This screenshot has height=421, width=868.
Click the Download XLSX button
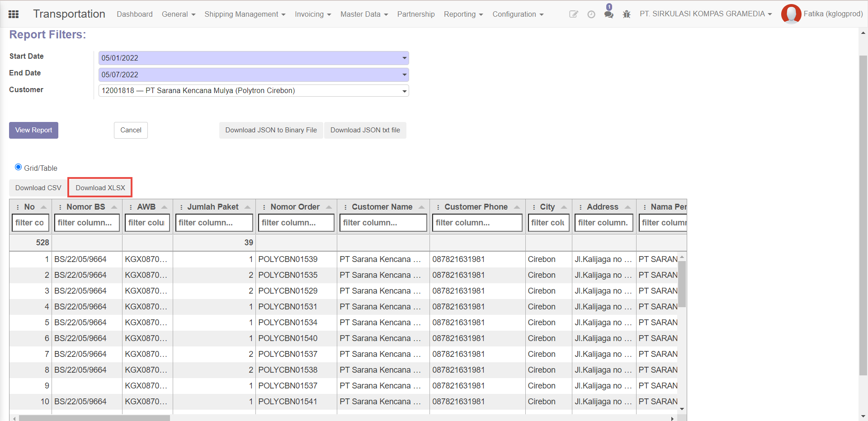click(100, 188)
